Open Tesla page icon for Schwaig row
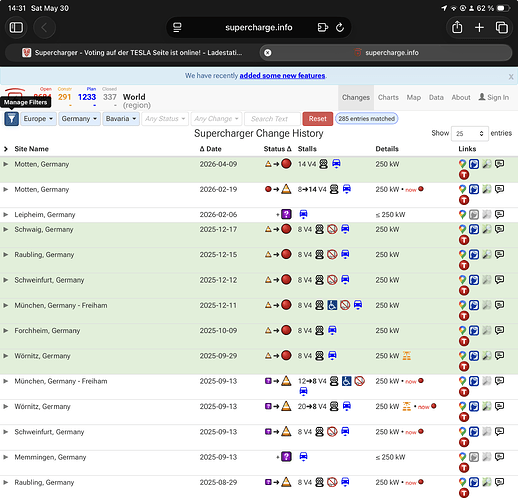Viewport: 518px width, 500px height. click(x=464, y=240)
